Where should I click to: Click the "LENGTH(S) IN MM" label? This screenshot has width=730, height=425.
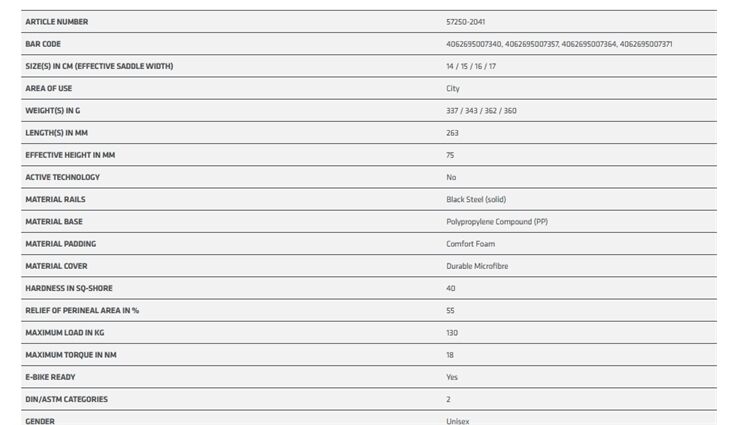click(x=56, y=133)
